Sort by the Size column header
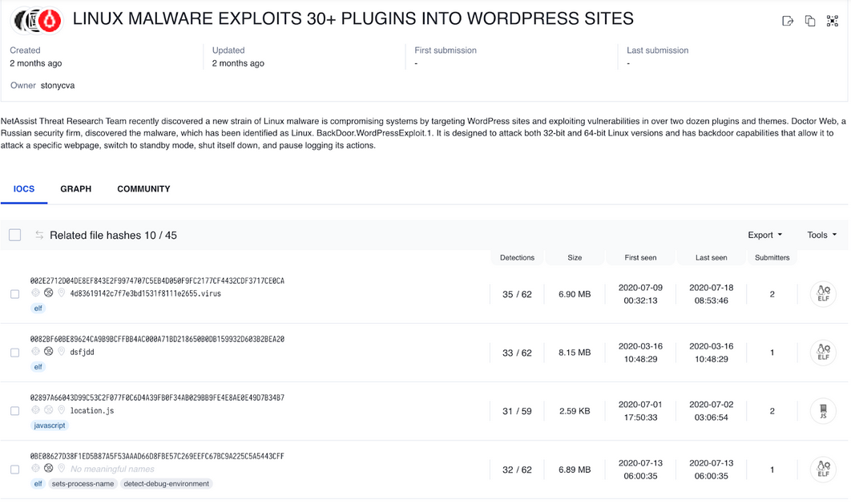The image size is (851, 504). (575, 258)
